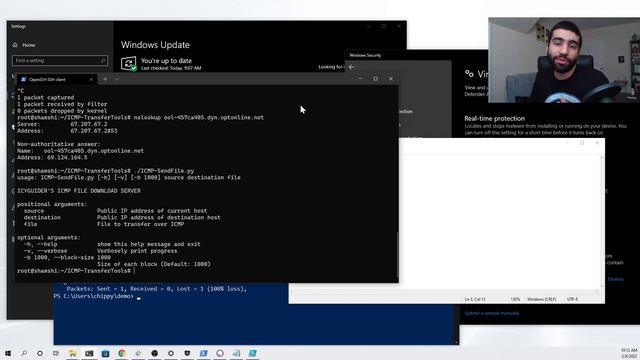Click the Address: 69.124.164.5 line

tap(52, 158)
